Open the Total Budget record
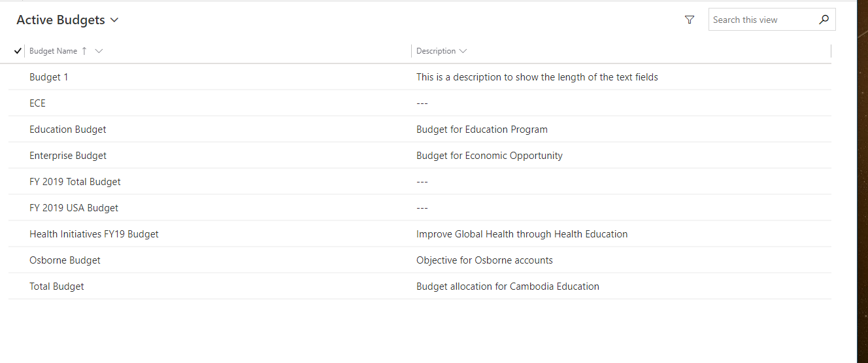This screenshot has height=363, width=868. [57, 286]
